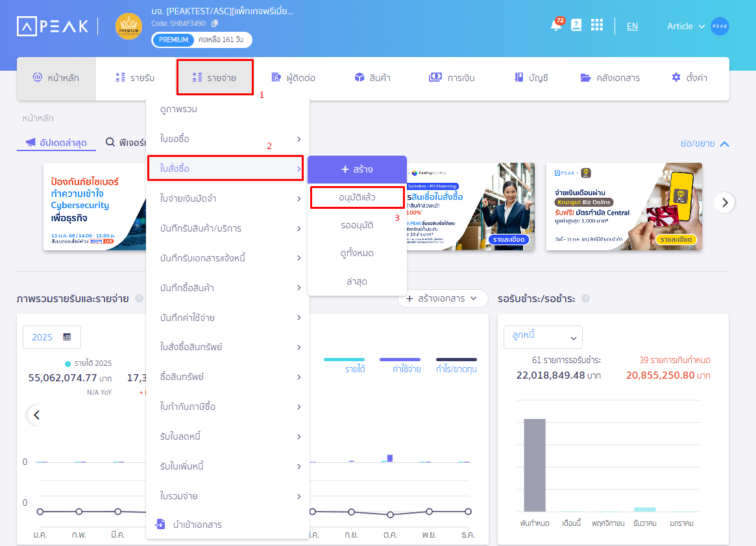
Task: Click the PEAK logo in top left
Action: (x=52, y=26)
